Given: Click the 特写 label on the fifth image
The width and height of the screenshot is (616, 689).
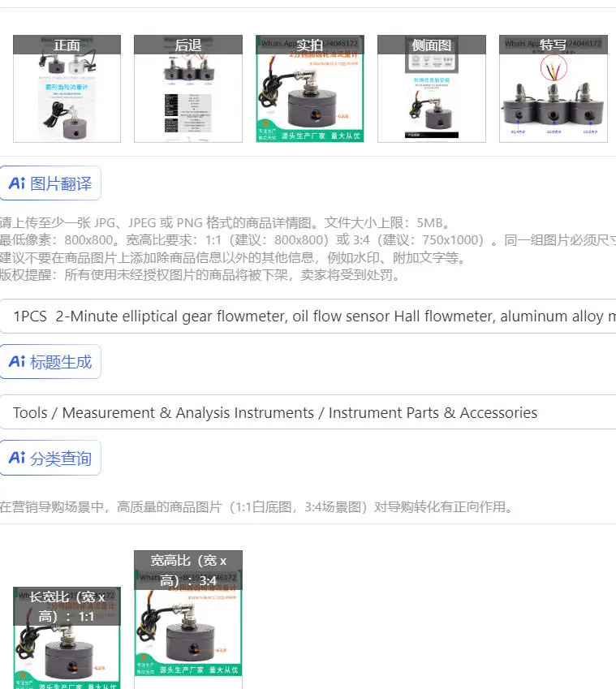Looking at the screenshot, I should coord(554,45).
